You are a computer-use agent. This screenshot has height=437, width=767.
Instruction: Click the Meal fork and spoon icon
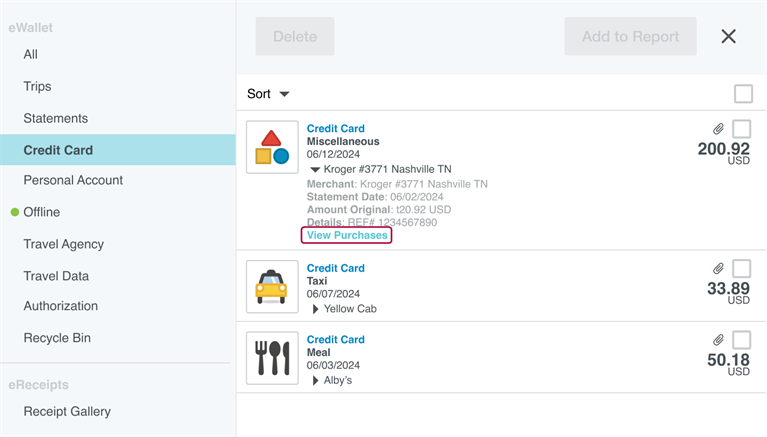[272, 358]
